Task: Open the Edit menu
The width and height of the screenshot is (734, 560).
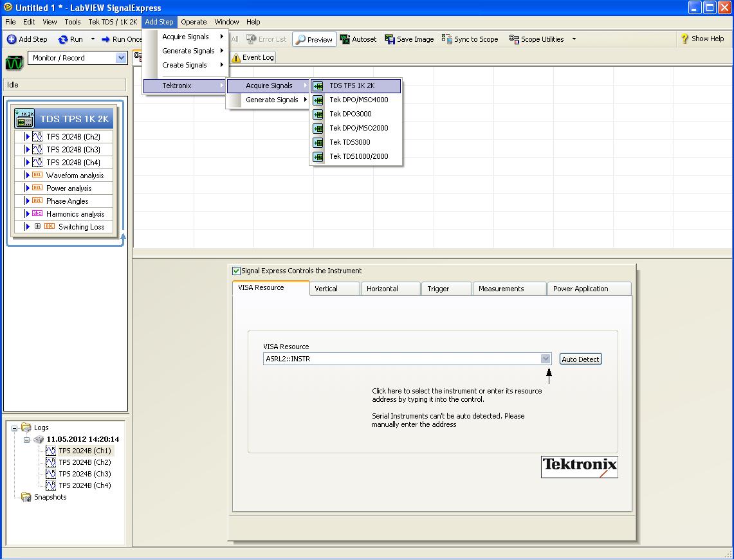Action: [x=29, y=22]
